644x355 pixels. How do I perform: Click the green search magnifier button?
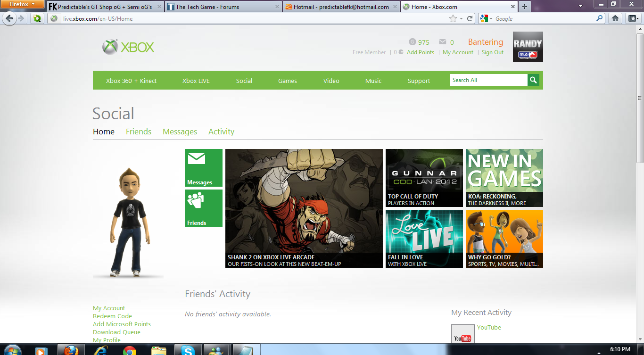(x=533, y=80)
